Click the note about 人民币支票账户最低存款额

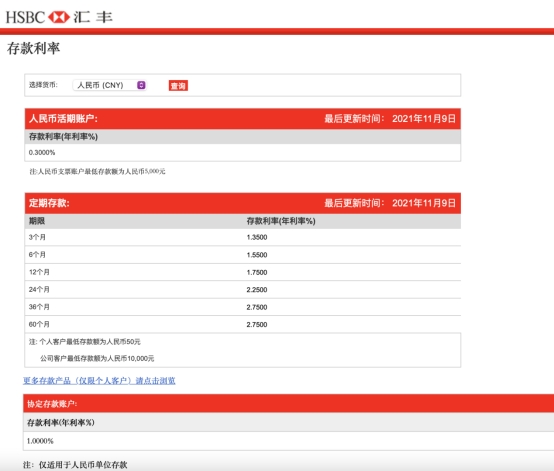click(97, 172)
